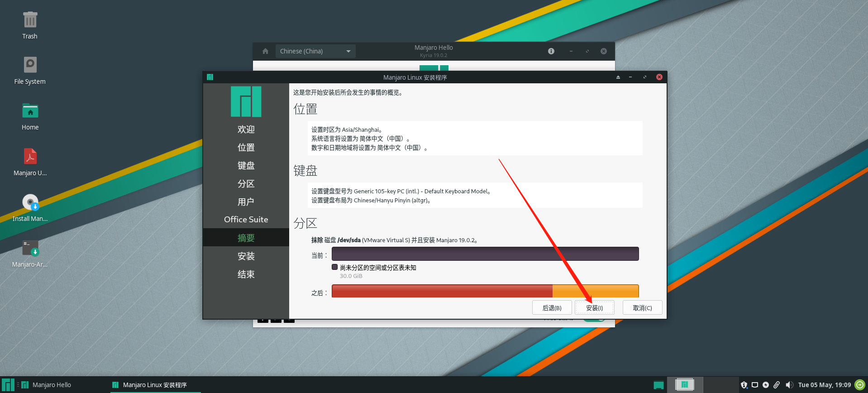The width and height of the screenshot is (868, 393).
Task: Select the 分区 step in the sidebar
Action: pos(246,184)
